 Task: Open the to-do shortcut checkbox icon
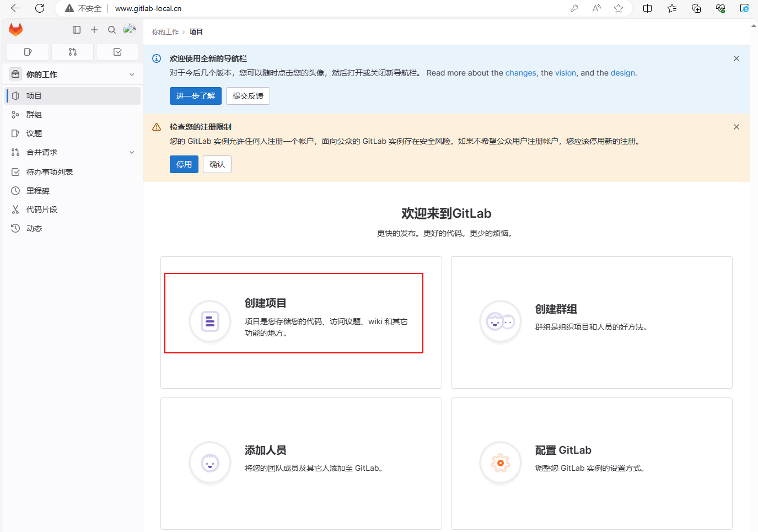[117, 52]
